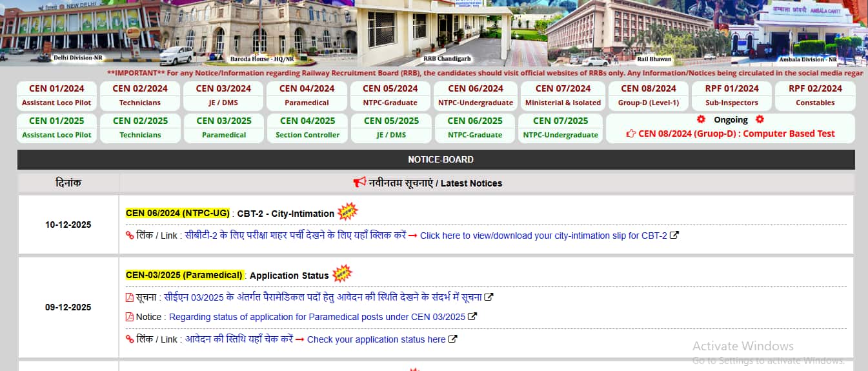Open CEN 02/2024 Technicians button
This screenshot has width=868, height=371.
pyautogui.click(x=140, y=95)
